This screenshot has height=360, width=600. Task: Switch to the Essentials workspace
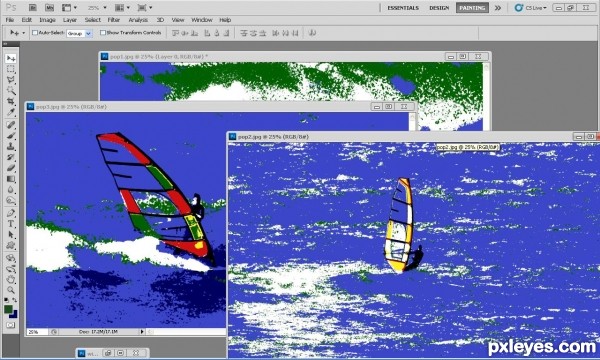coord(403,8)
